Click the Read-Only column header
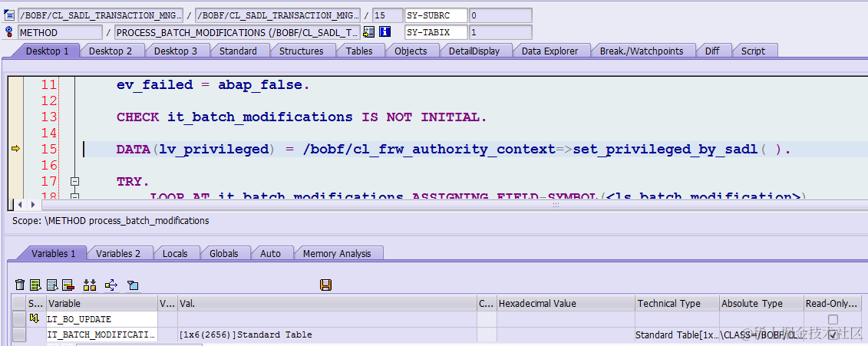The image size is (868, 346). [833, 303]
